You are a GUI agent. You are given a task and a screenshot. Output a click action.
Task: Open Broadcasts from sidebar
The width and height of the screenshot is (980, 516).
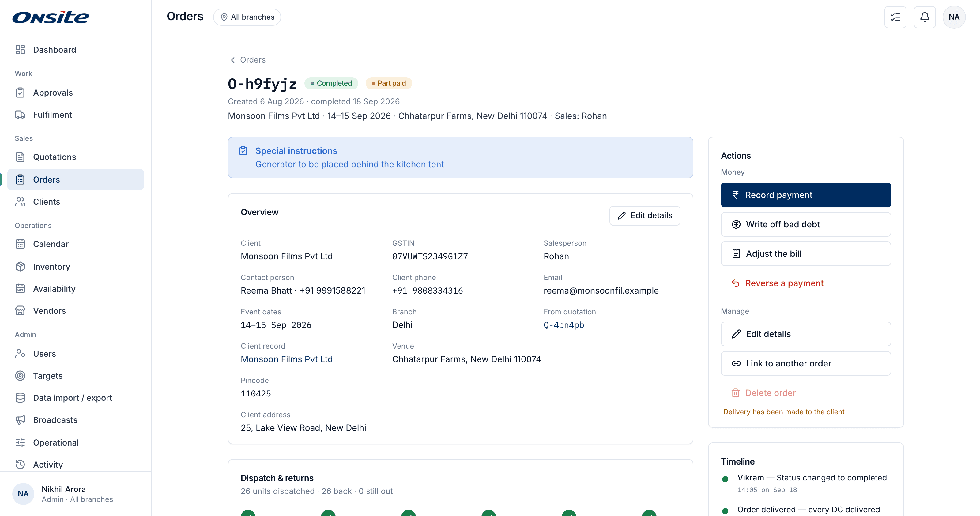(x=75, y=420)
